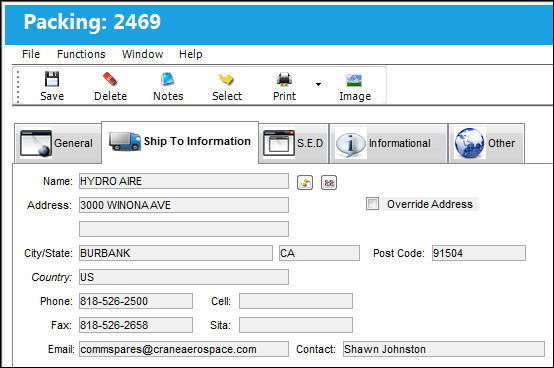Click the empty second address line field

coord(184,229)
